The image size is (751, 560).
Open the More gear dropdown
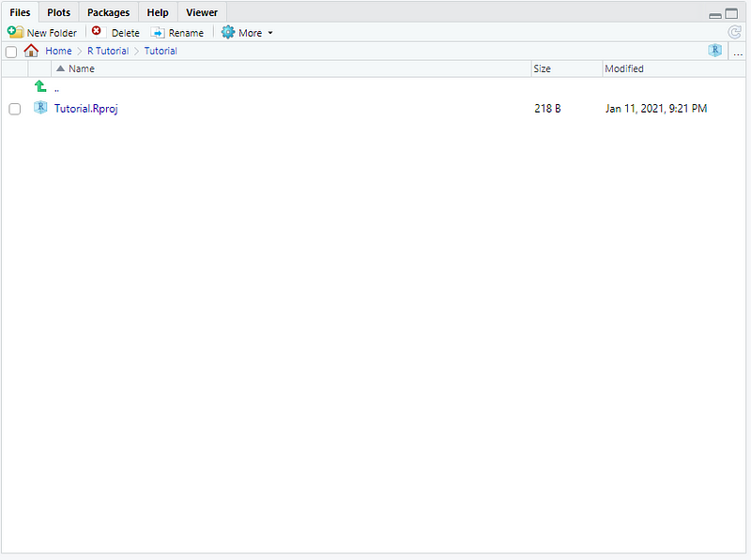pyautogui.click(x=247, y=33)
